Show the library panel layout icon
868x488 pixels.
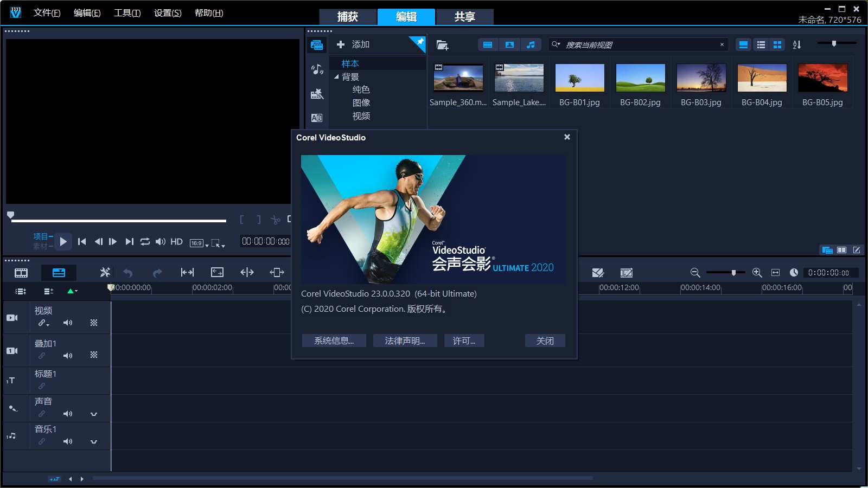[827, 250]
